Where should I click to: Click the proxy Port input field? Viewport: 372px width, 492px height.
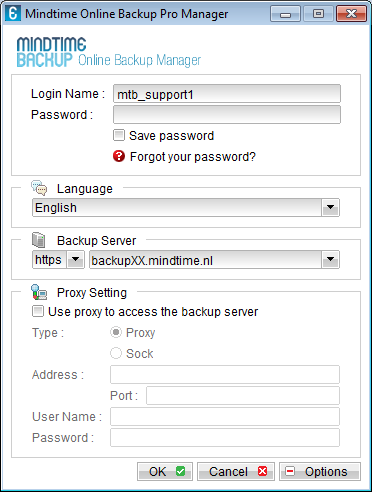[x=243, y=395]
